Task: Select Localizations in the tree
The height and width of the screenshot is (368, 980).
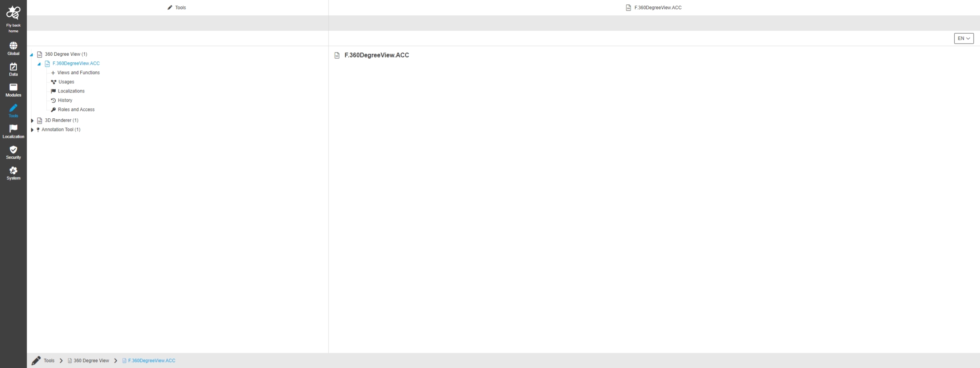Action: click(x=71, y=91)
